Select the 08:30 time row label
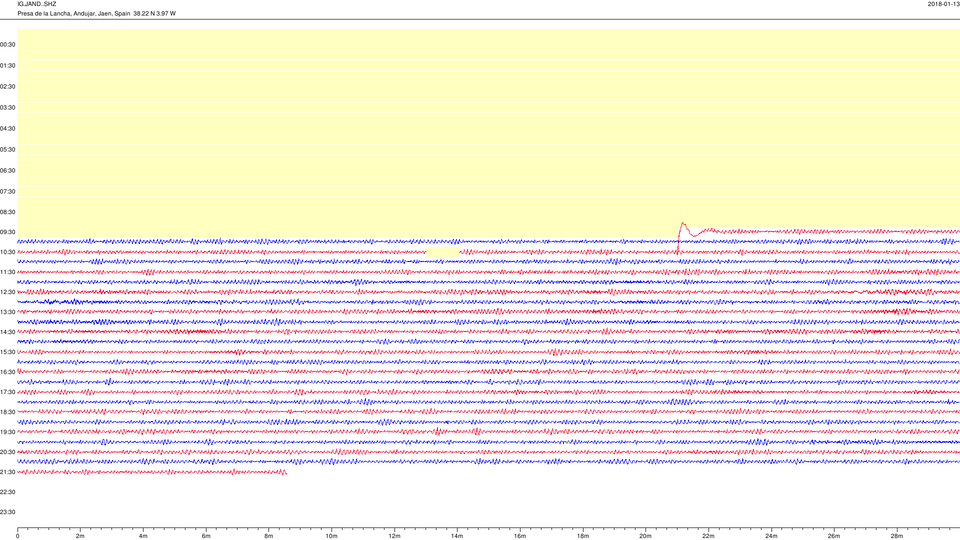Screen dimensions: 960x540 coord(8,212)
